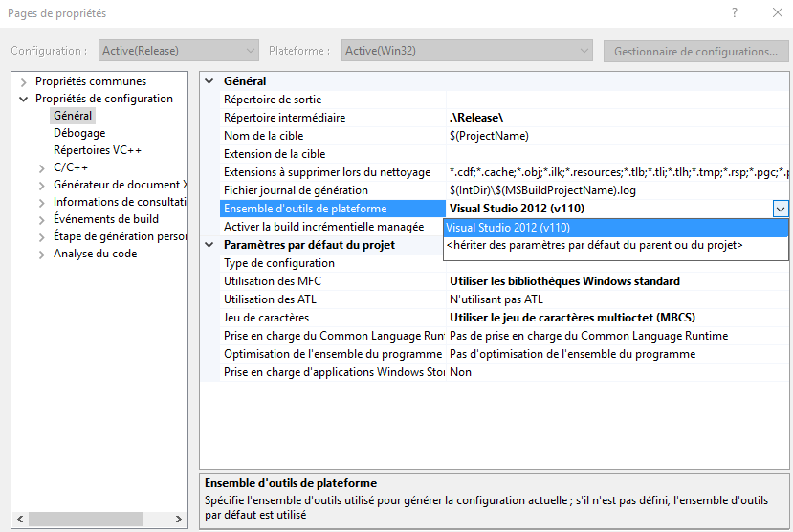Click the help question mark icon

coord(735,13)
